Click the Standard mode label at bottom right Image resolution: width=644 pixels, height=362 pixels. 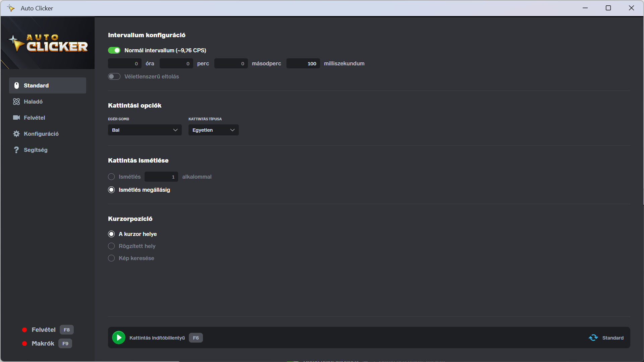pos(613,338)
